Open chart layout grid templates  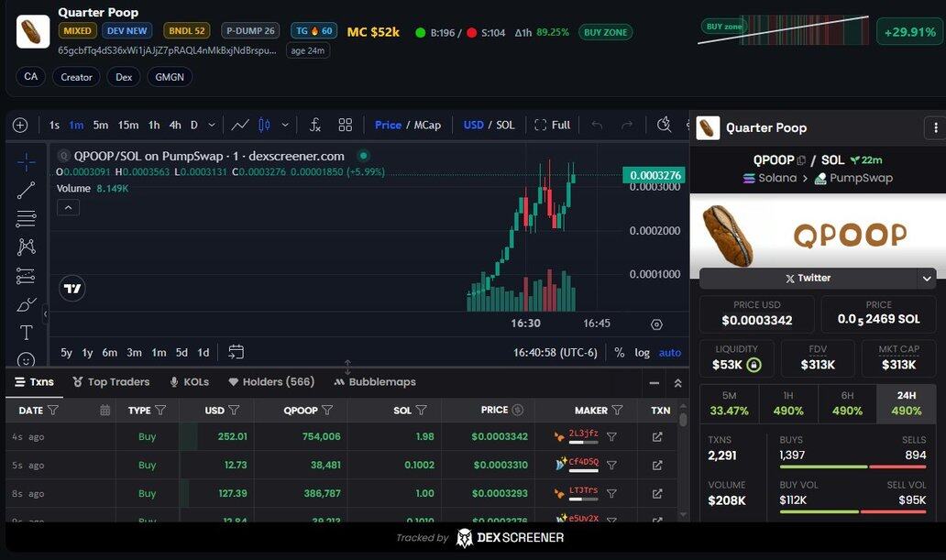[346, 125]
